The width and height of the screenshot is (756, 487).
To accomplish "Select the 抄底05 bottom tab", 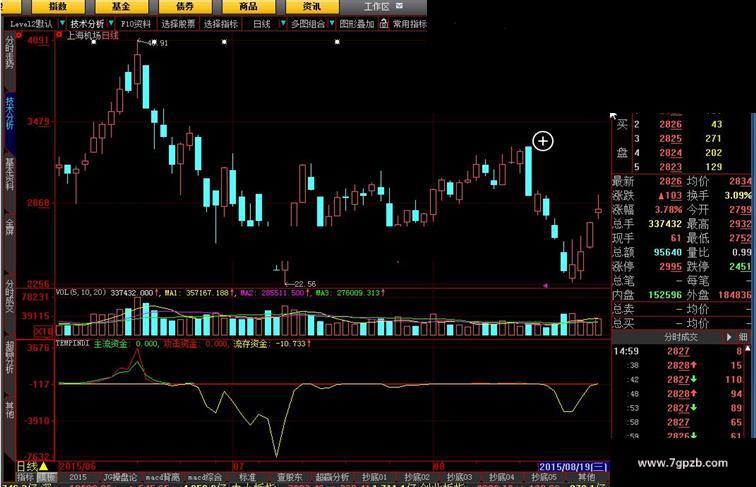I will click(x=544, y=477).
